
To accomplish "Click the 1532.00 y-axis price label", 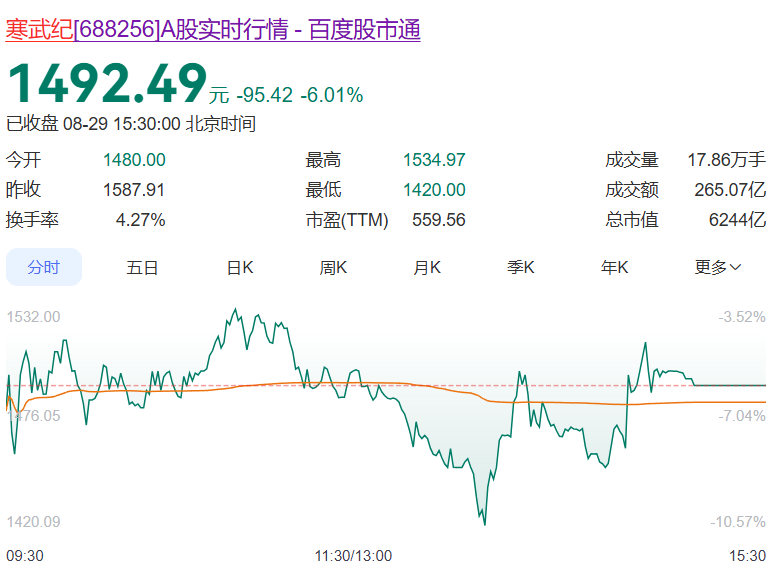I will click(34, 317).
